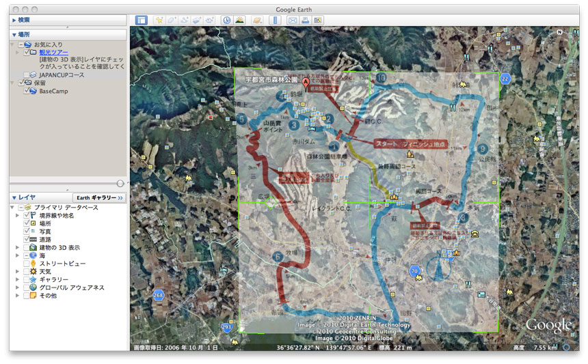This screenshot has height=364, width=588.
Task: Click the Add Placemark pushpin icon
Action: [x=159, y=20]
